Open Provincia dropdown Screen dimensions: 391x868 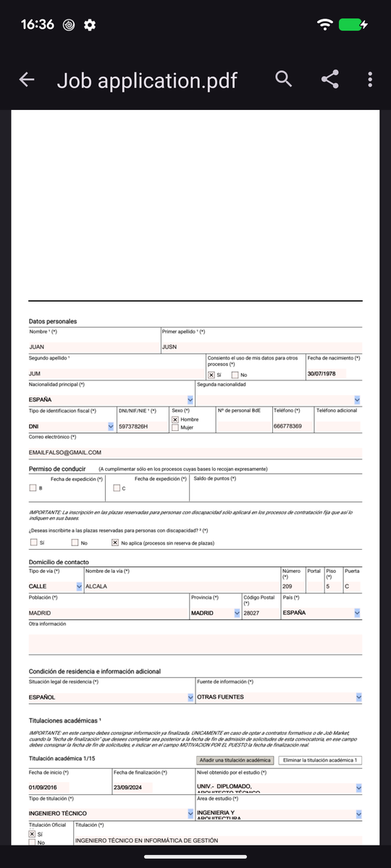[x=237, y=613]
